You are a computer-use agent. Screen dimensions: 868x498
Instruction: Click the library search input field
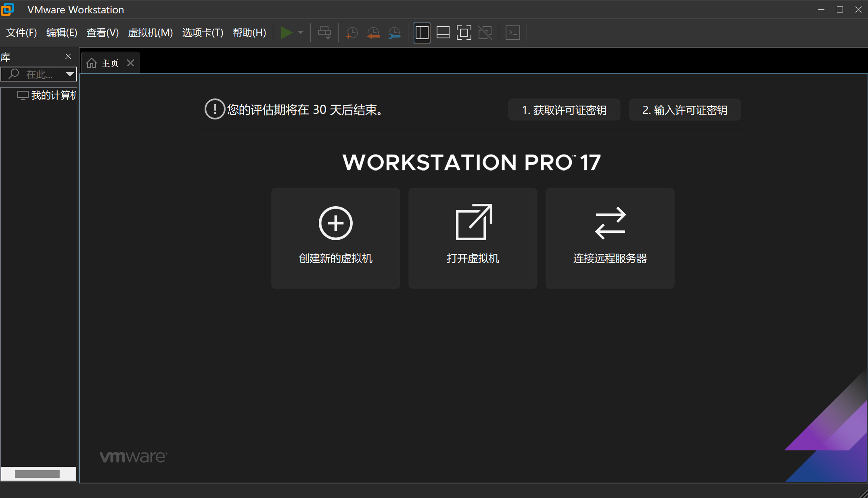[38, 74]
